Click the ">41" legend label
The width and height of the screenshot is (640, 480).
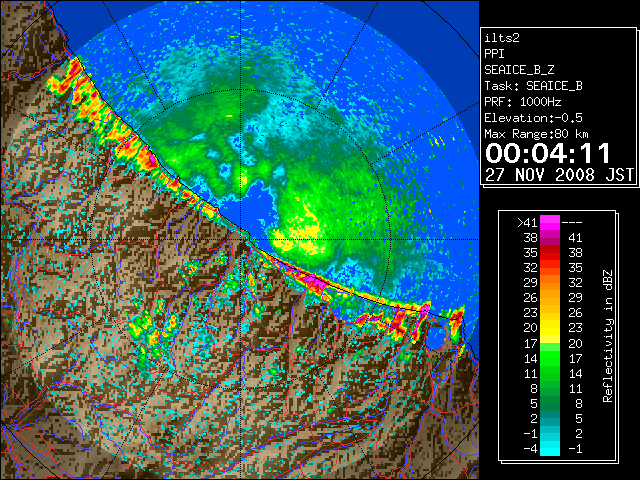[527, 222]
